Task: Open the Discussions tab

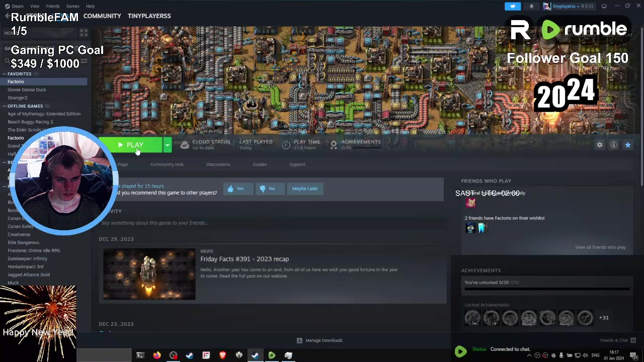Action: pyautogui.click(x=218, y=164)
